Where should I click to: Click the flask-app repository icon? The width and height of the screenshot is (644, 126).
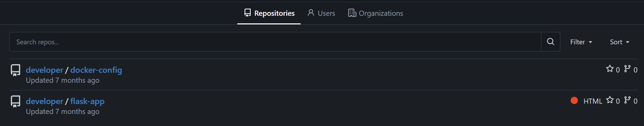point(15,101)
